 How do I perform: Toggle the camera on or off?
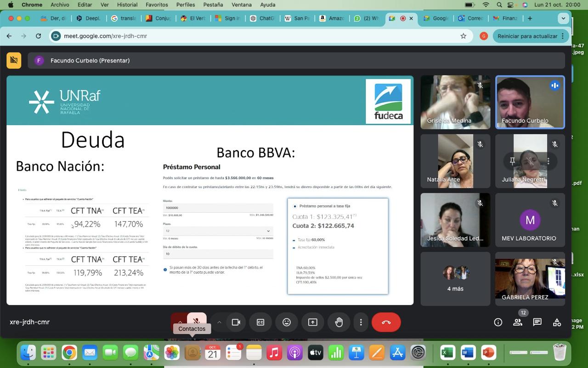point(236,322)
